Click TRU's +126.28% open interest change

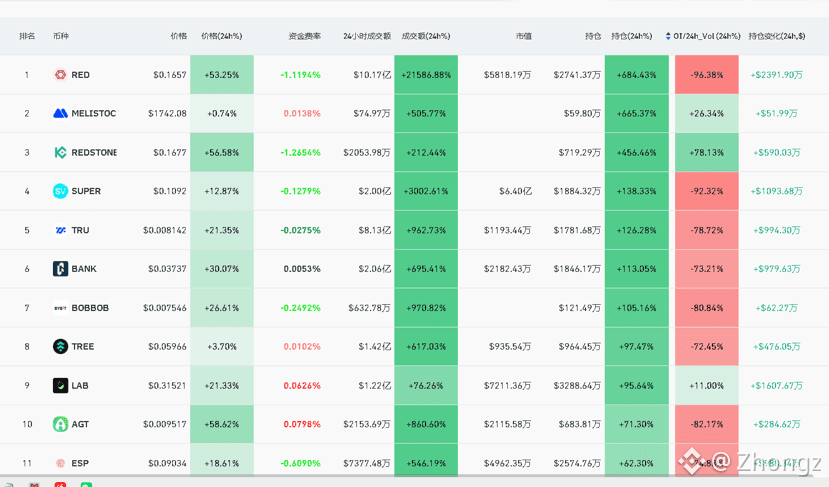637,230
